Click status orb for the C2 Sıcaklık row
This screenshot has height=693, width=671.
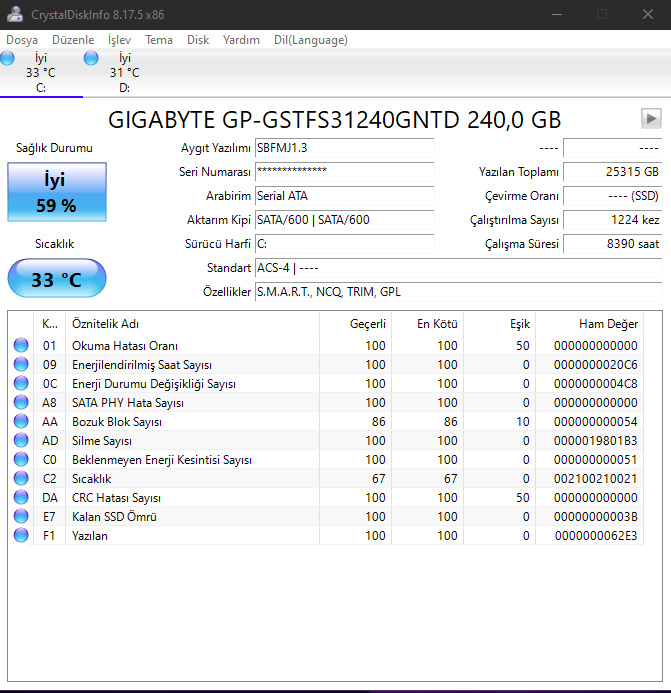click(x=21, y=478)
